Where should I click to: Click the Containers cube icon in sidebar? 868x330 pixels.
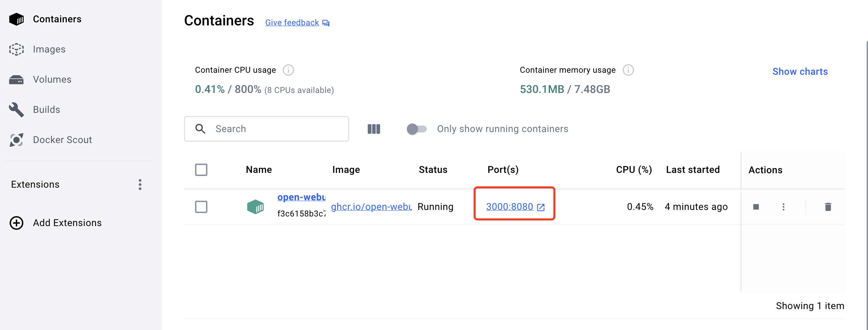16,19
